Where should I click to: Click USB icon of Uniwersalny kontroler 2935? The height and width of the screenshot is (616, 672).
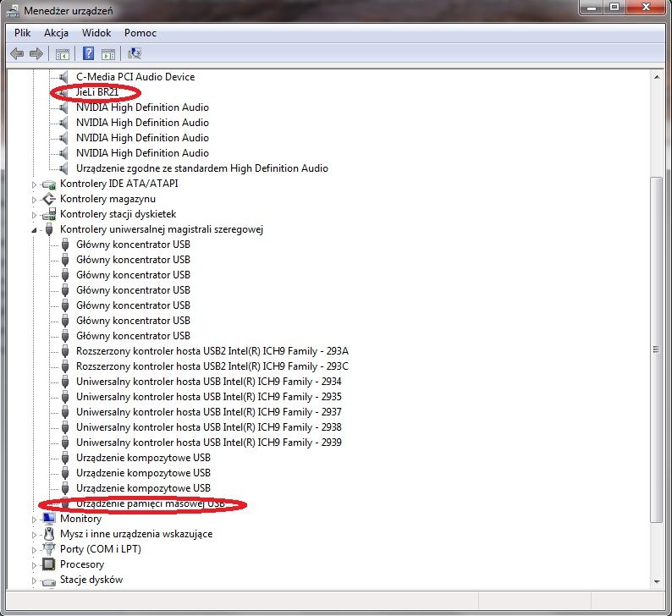(x=65, y=397)
